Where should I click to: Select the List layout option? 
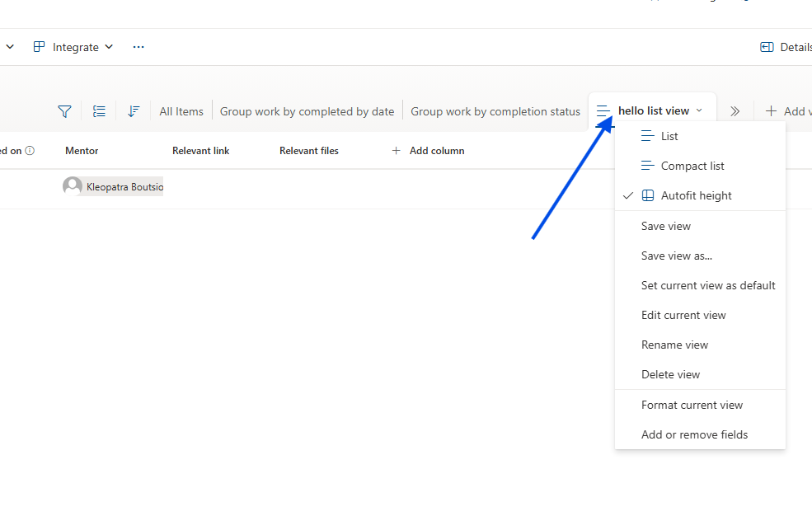669,136
